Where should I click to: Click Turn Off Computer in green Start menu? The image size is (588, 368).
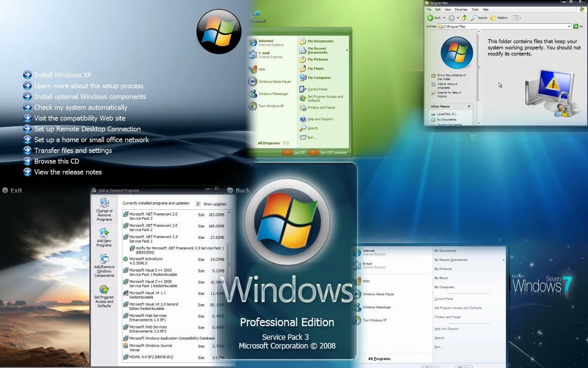point(328,153)
